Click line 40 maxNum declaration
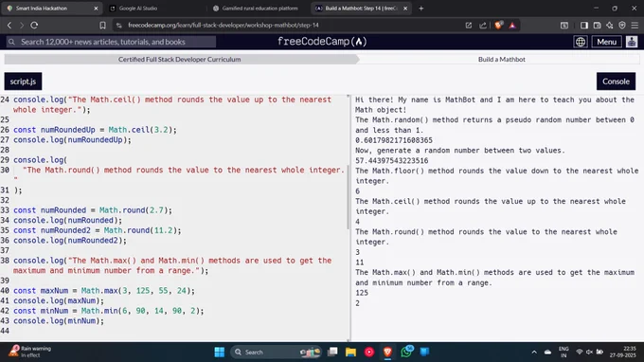Screen dimensions: 644x362 pyautogui.click(x=104, y=291)
